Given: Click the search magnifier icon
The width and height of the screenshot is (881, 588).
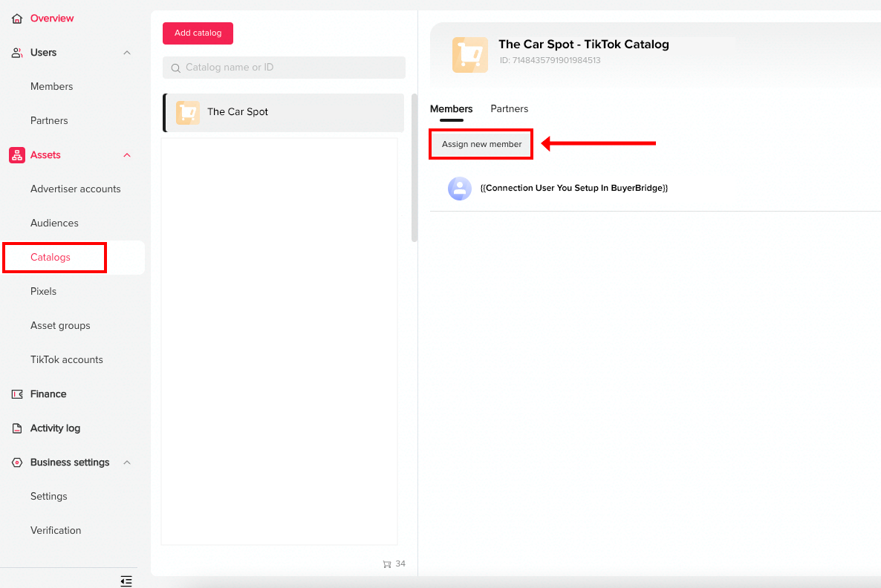Looking at the screenshot, I should pyautogui.click(x=176, y=68).
